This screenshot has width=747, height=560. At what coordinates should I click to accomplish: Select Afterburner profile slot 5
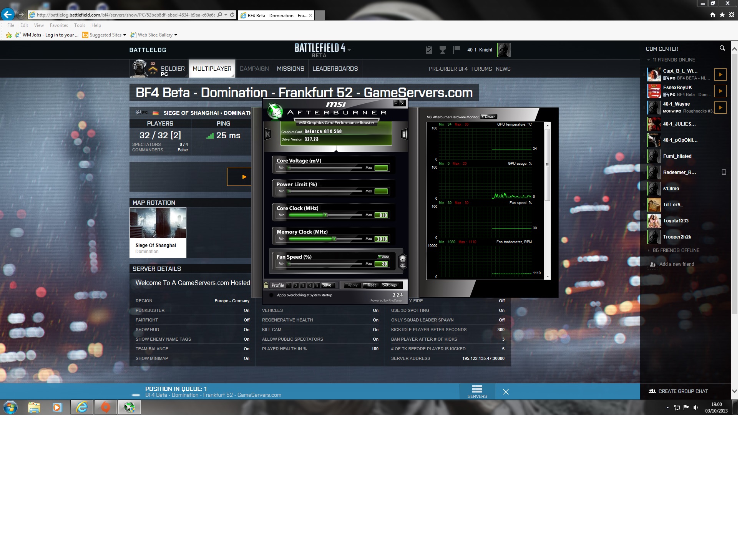tap(317, 285)
